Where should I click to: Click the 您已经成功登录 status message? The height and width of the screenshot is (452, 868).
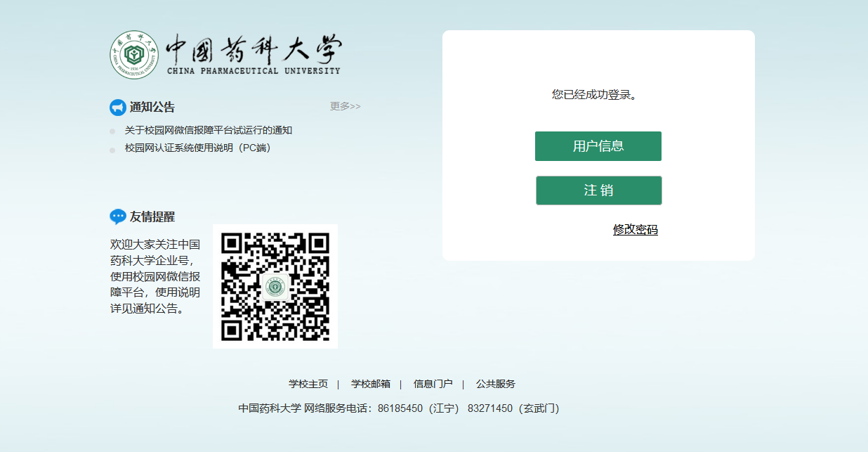click(594, 95)
